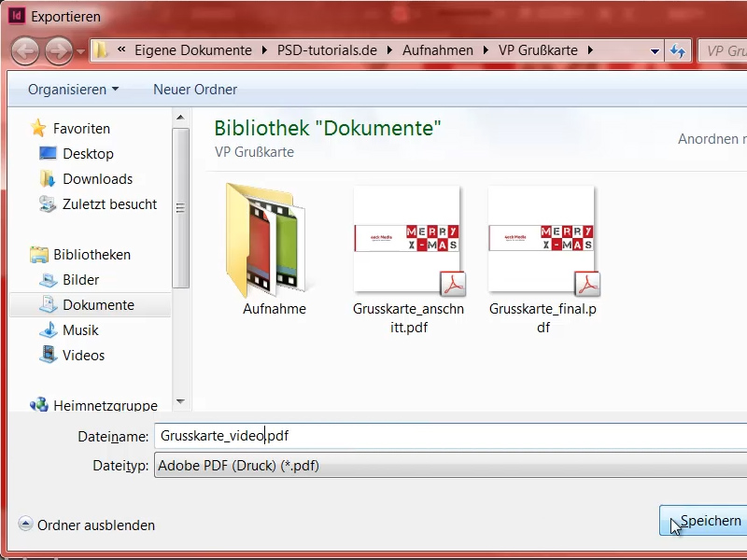This screenshot has width=747, height=560.
Task: Click the Musik note icon
Action: pos(49,330)
